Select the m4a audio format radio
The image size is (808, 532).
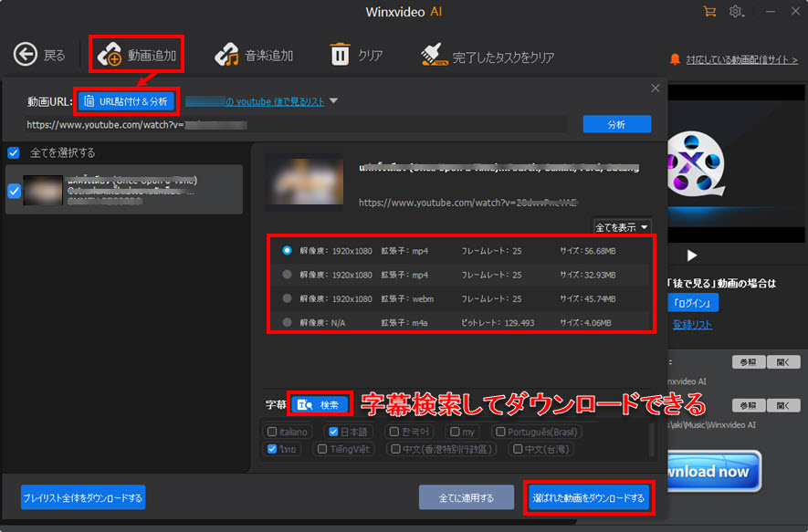(x=287, y=322)
